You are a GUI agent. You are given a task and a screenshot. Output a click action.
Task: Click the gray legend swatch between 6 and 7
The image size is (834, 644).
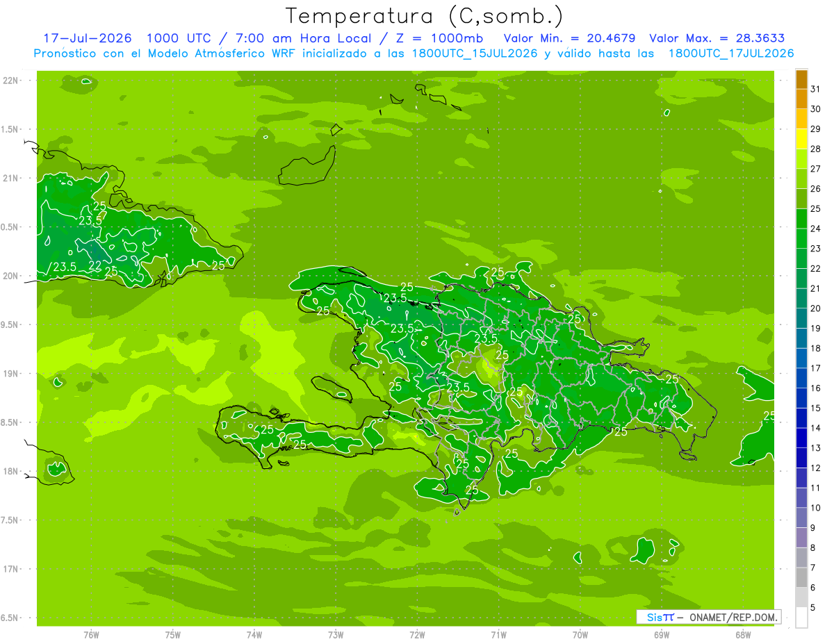click(x=801, y=577)
